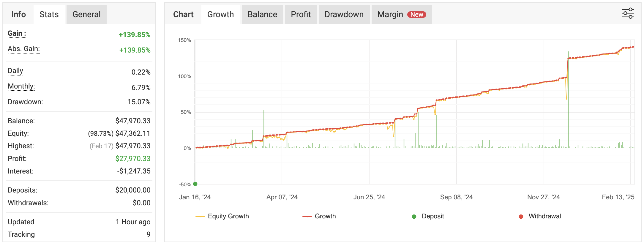Open the Profit chart tab

[301, 15]
